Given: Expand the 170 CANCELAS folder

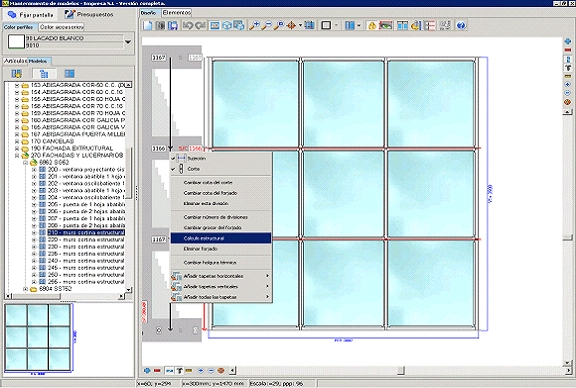Looking at the screenshot, I should 17,141.
